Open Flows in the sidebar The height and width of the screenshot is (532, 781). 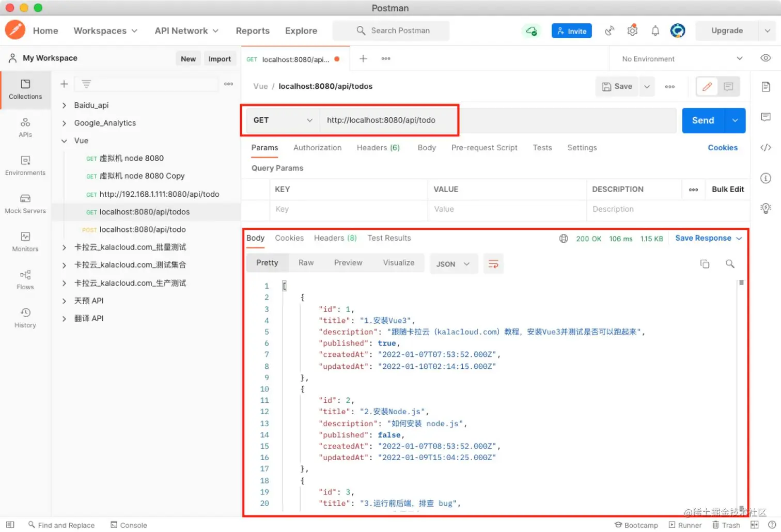click(25, 280)
